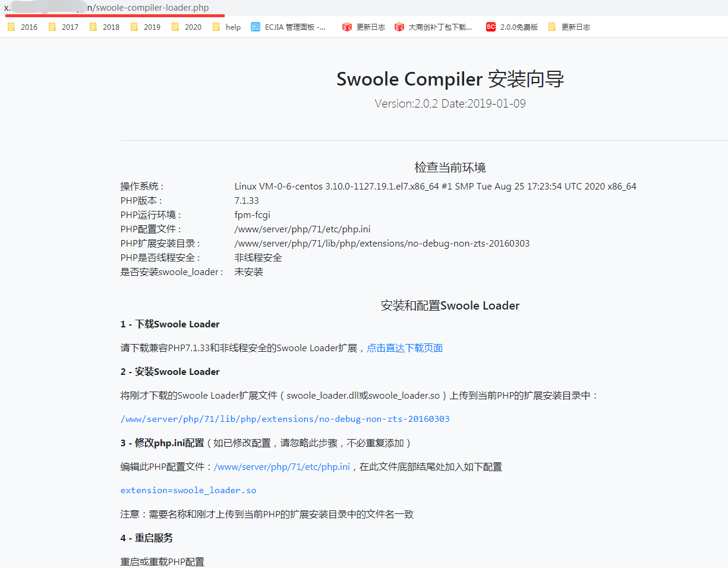Screen dimensions: 728x568
Task: Open the 大商创补丁包下载 bookmark
Action: point(433,27)
